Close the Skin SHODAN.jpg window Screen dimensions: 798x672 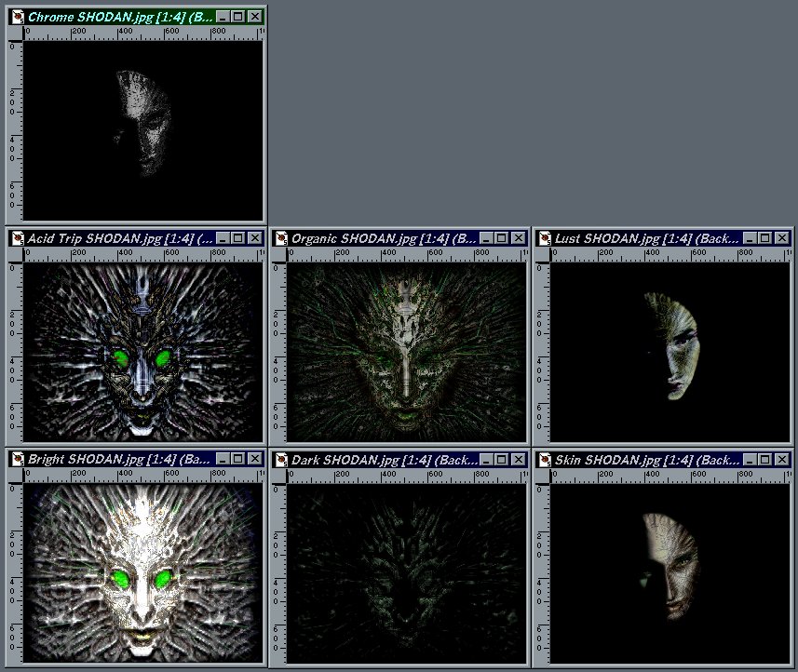coord(782,460)
